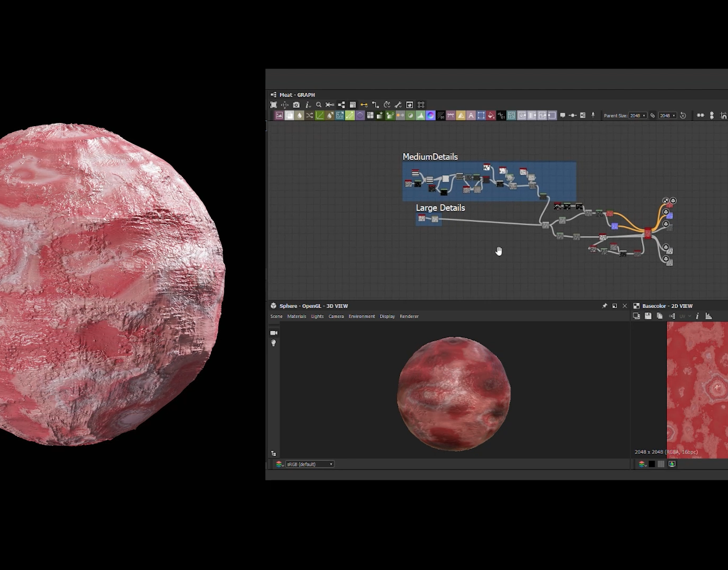The image size is (728, 570).
Task: Click the Basecolor texture preview in 2D view
Action: (697, 391)
